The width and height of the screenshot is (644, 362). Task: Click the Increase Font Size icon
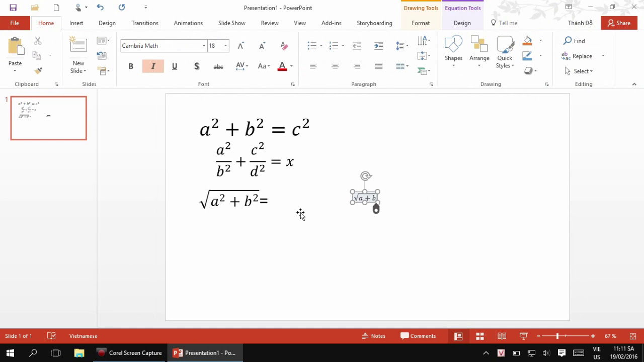pyautogui.click(x=240, y=46)
